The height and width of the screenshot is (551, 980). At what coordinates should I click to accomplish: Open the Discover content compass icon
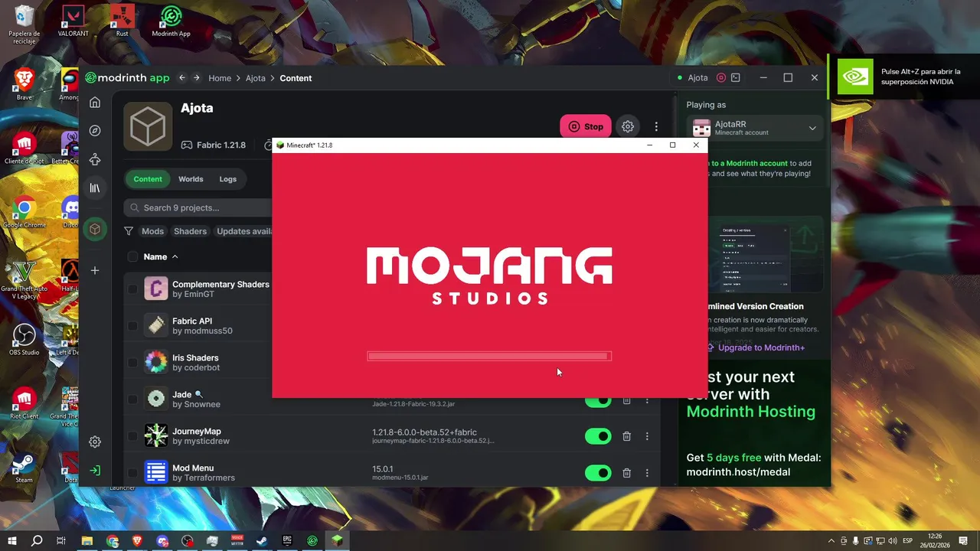point(95,131)
